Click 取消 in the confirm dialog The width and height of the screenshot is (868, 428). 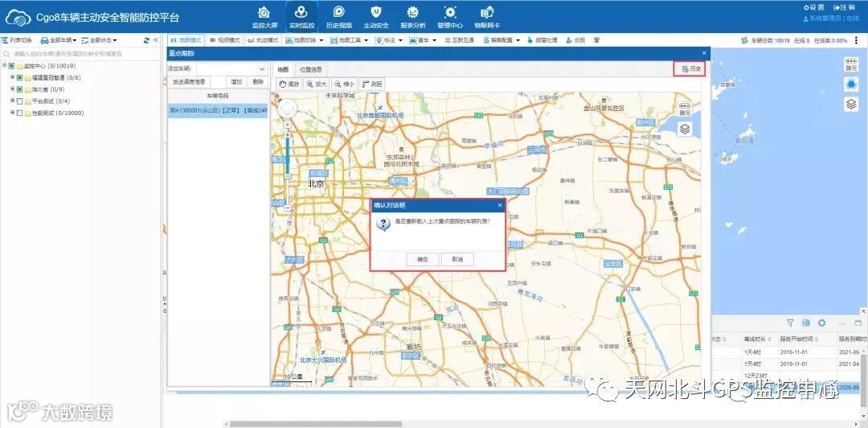pos(457,259)
